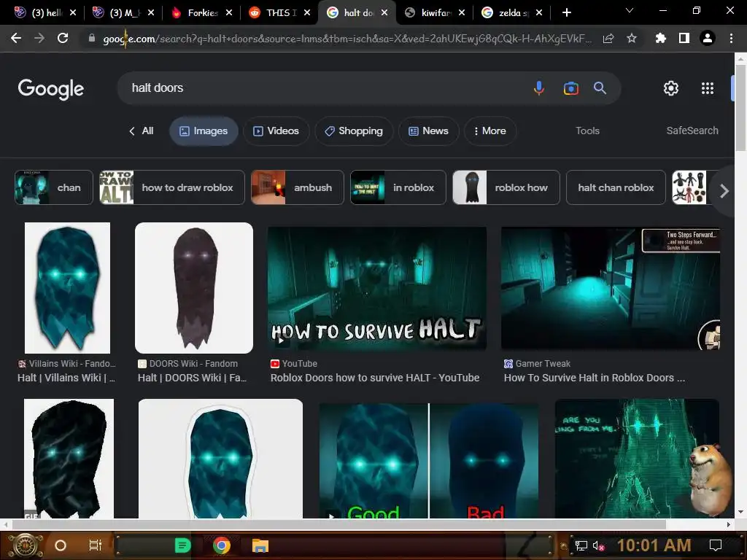Open a new browser tab
Viewport: 747px width, 560px height.
[x=566, y=13]
